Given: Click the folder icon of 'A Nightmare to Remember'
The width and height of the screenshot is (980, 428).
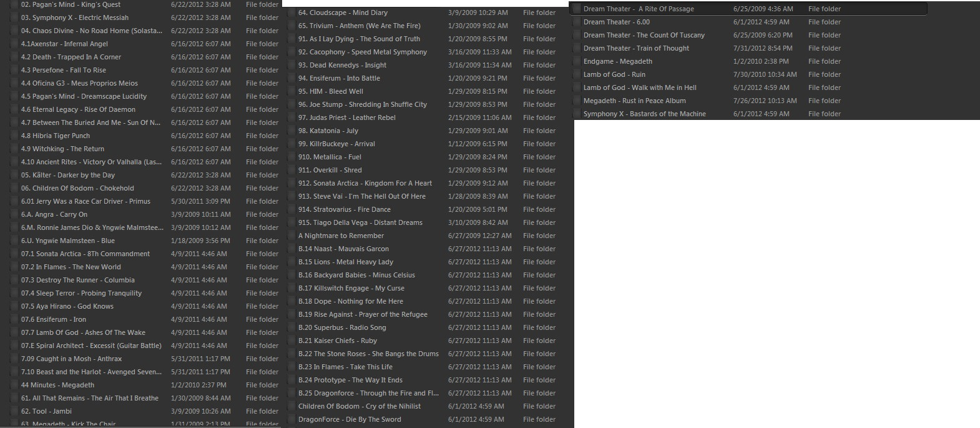Looking at the screenshot, I should (x=292, y=236).
